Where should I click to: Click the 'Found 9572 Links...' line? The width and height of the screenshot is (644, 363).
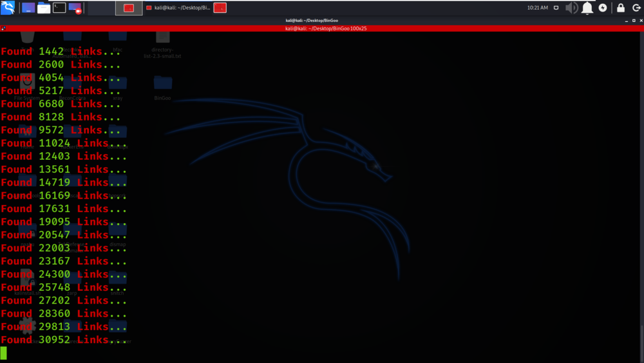pyautogui.click(x=61, y=130)
